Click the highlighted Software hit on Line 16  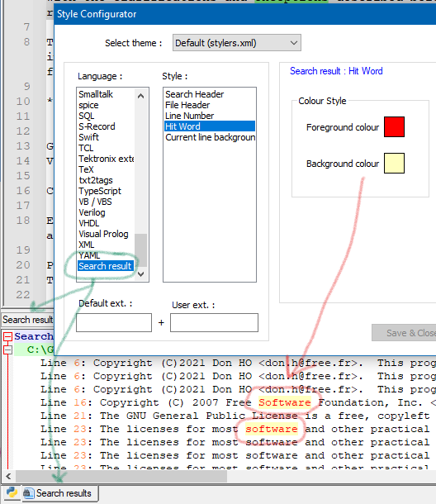point(285,402)
